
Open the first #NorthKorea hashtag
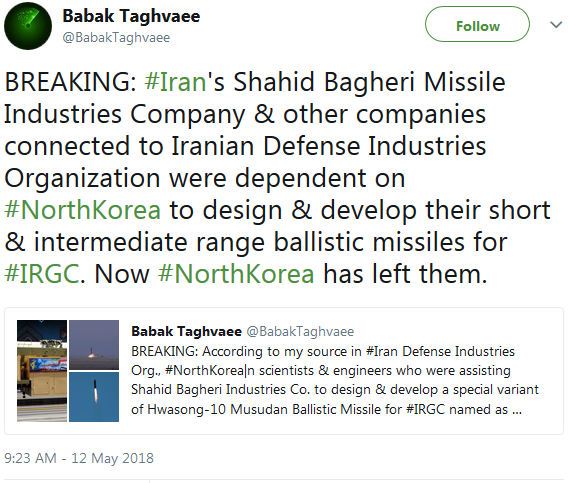83,210
